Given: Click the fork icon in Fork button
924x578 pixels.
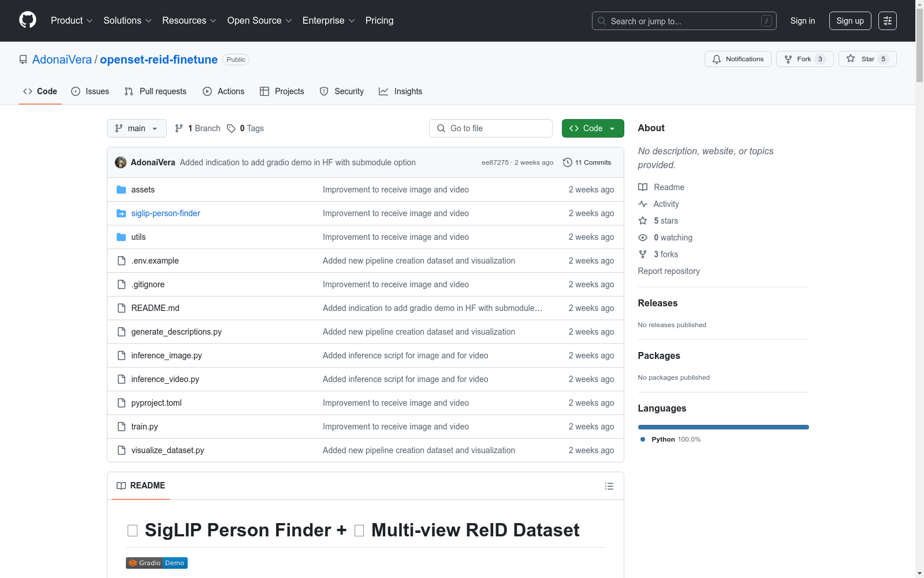Looking at the screenshot, I should pyautogui.click(x=788, y=59).
